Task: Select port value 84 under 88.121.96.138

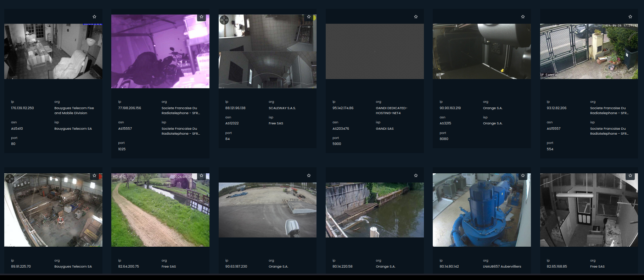Action: coord(228,139)
